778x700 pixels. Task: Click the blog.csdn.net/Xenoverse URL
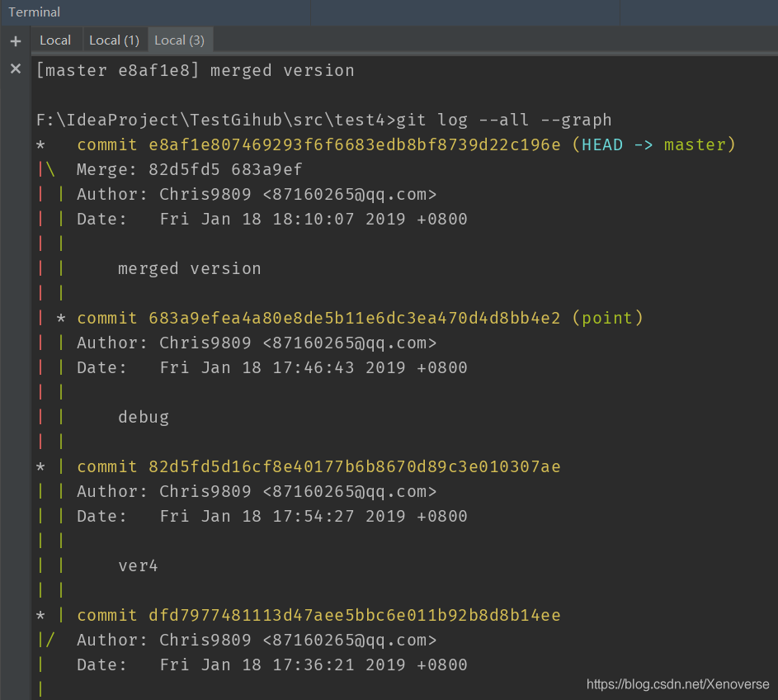click(677, 684)
